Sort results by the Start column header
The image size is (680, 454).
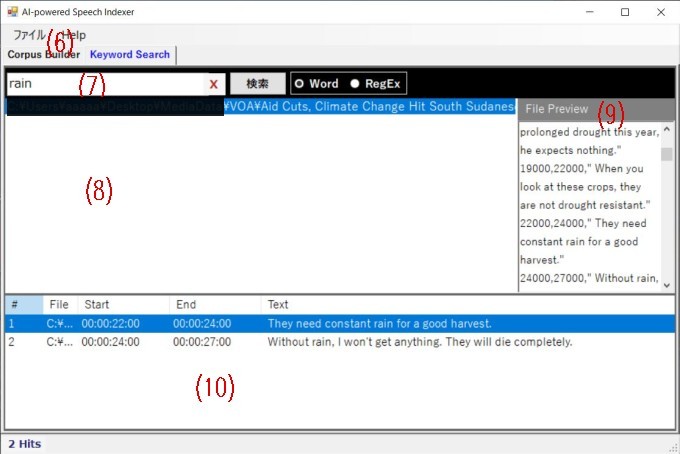(123, 304)
